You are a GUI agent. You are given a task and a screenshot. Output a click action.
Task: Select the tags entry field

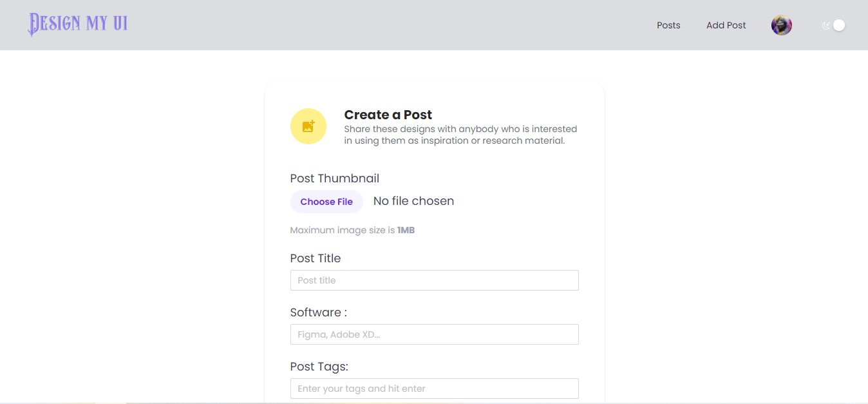pos(434,389)
